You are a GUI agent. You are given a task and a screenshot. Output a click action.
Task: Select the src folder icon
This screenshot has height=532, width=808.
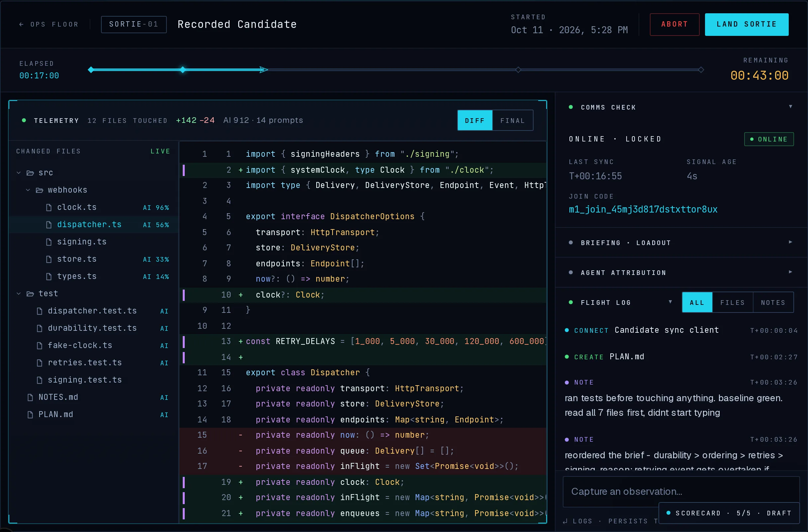30,173
